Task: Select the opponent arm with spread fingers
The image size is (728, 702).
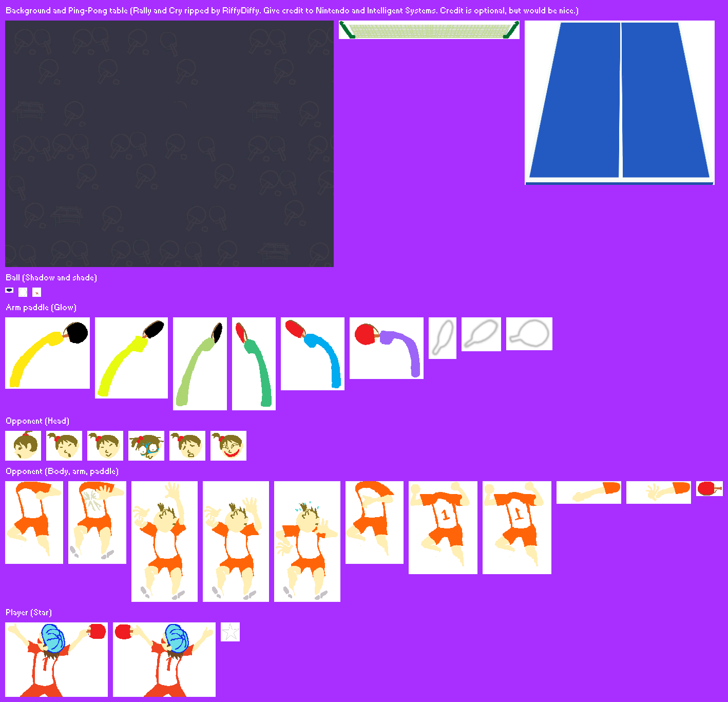Action: click(x=659, y=492)
